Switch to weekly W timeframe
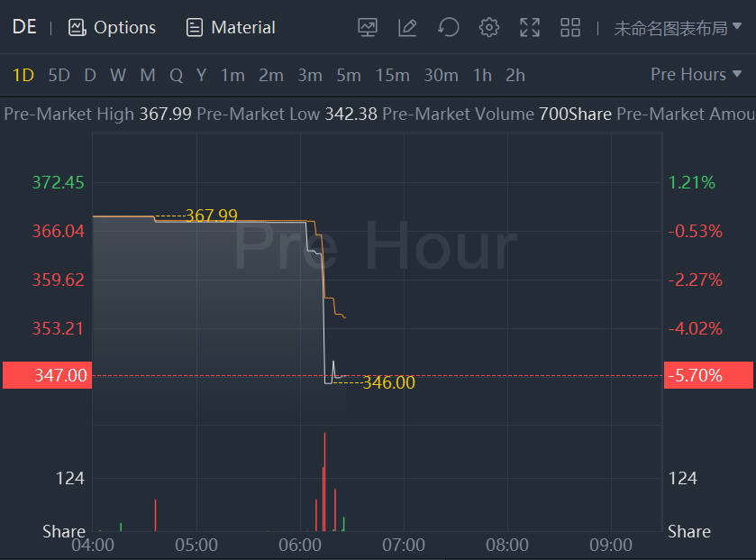The width and height of the screenshot is (756, 560). pos(118,75)
